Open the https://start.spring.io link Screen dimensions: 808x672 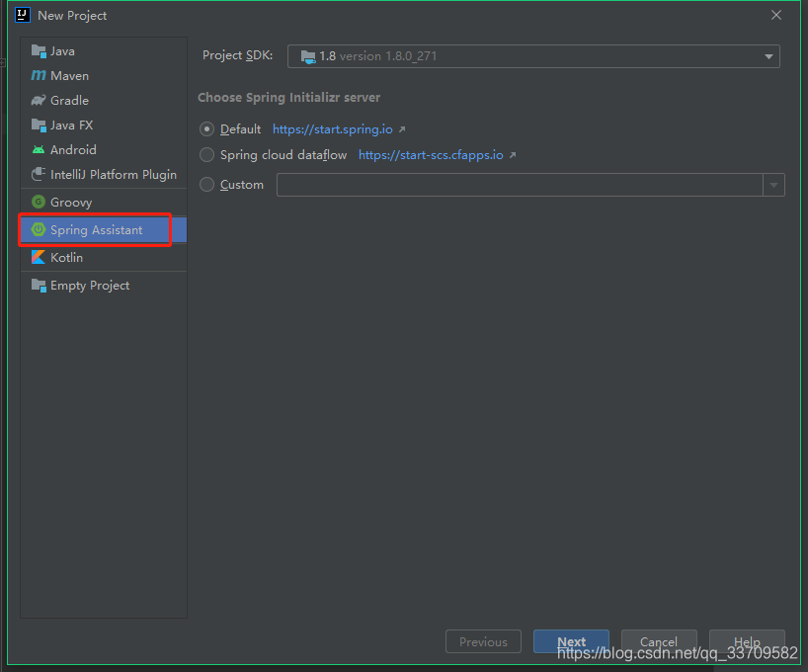[332, 129]
